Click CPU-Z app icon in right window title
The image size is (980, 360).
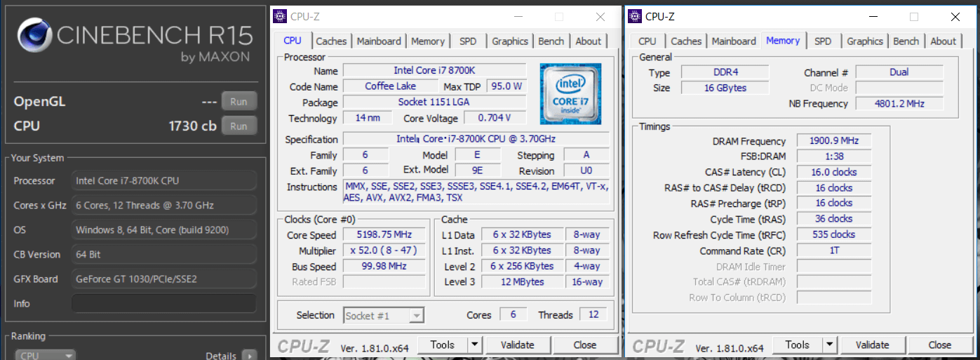click(635, 16)
